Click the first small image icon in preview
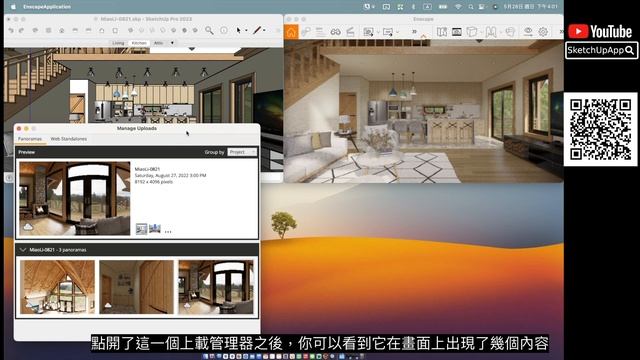The image size is (640, 360). tap(141, 229)
